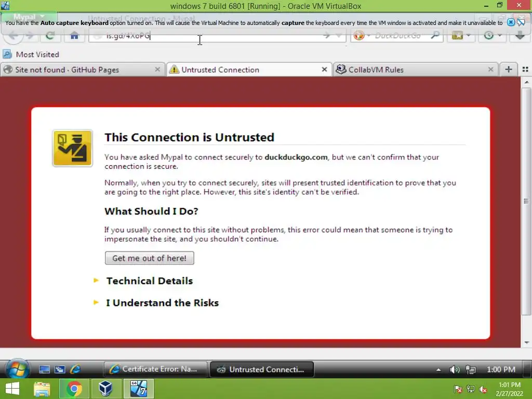
Task: Reload the page with the refresh icon
Action: [50, 35]
